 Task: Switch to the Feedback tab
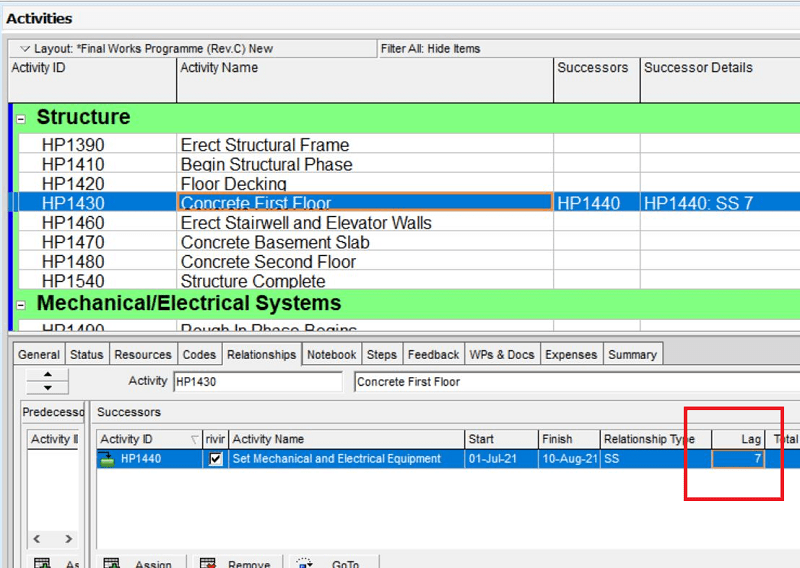tap(434, 354)
